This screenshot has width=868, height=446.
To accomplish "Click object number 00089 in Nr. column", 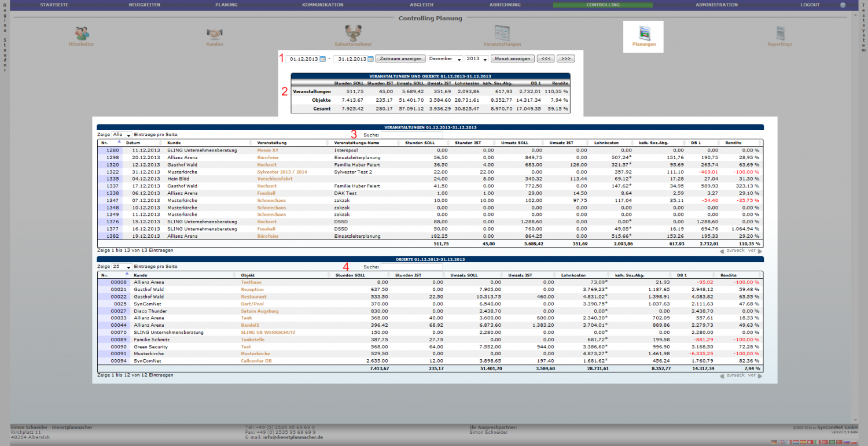I will (x=118, y=340).
